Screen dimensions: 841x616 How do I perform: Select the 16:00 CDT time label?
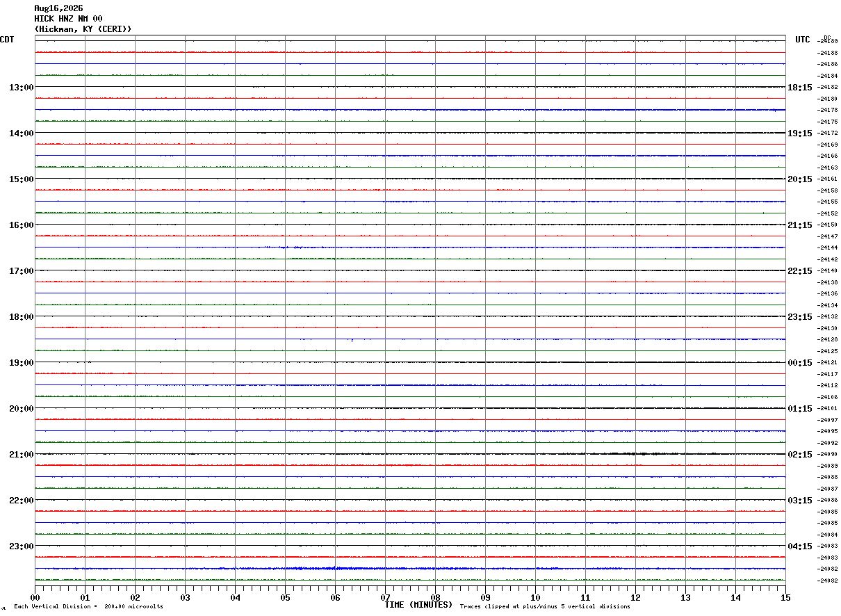(21, 225)
